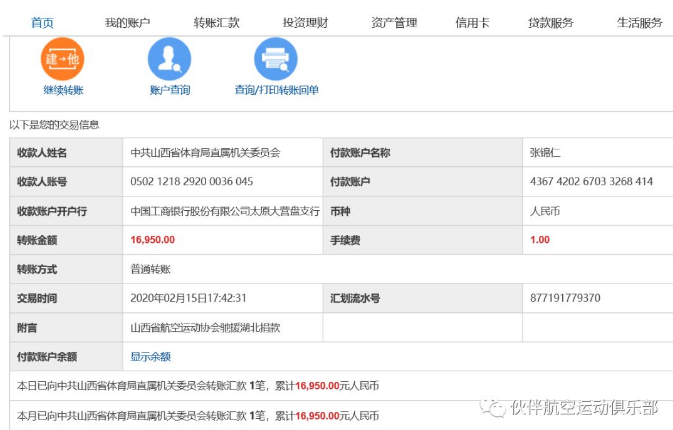Click 查询/打印转账回单 text link
673x430 pixels.
[276, 90]
